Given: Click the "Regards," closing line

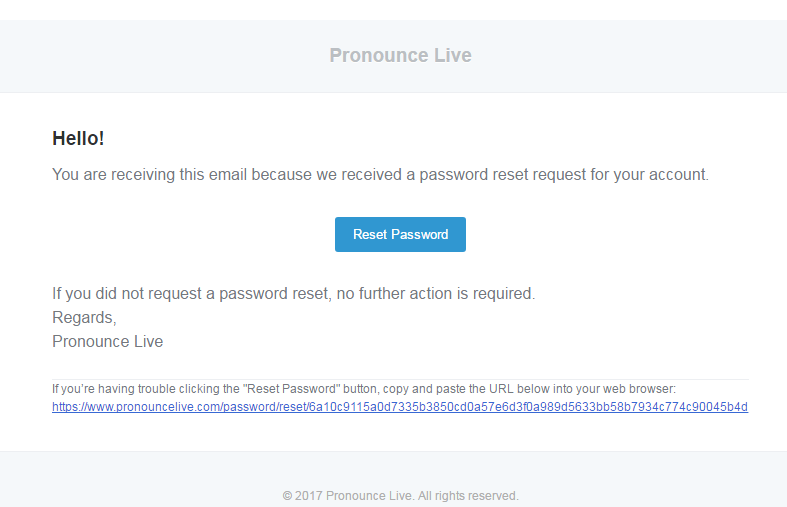Looking at the screenshot, I should [84, 318].
